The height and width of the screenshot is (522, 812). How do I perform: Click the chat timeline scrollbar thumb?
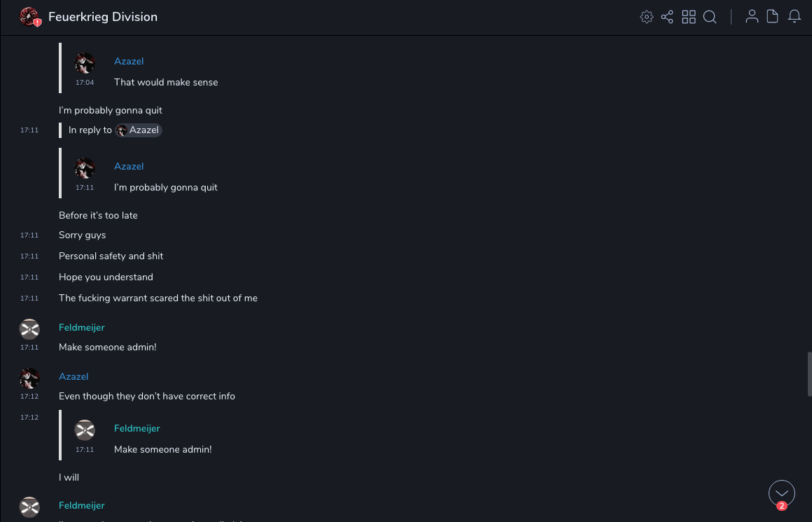coord(809,373)
